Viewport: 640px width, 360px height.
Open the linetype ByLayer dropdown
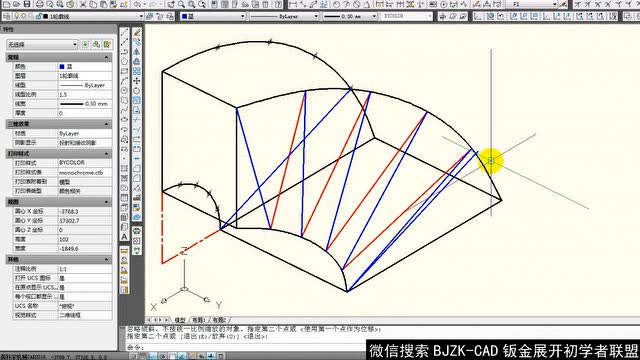coord(284,16)
